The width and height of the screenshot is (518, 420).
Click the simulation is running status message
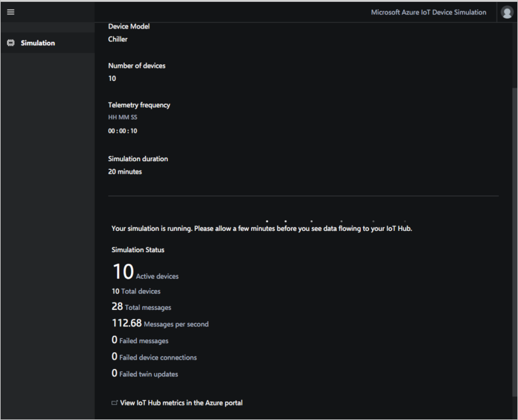[262, 229]
